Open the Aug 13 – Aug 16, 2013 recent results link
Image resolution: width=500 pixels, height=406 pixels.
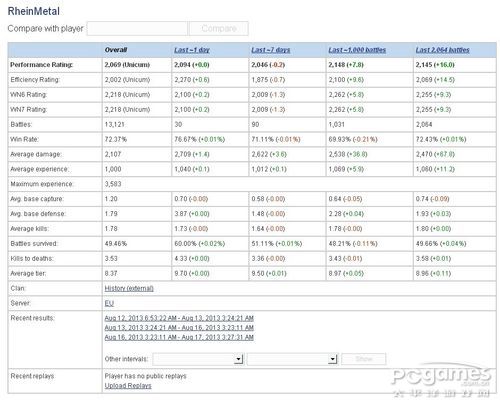click(x=179, y=328)
